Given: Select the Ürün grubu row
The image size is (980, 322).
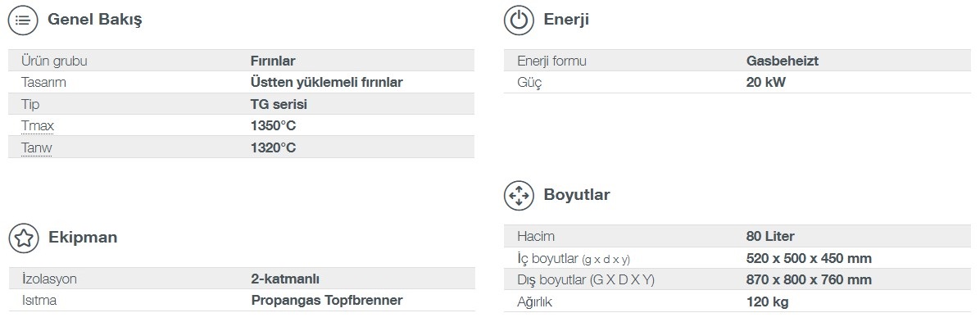Looking at the screenshot, I should click(241, 61).
